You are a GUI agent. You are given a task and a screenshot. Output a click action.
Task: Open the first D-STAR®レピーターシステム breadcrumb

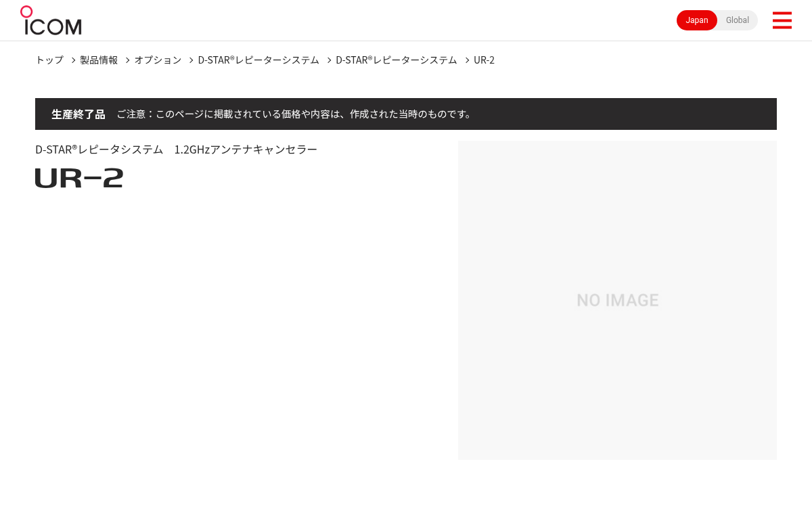coord(258,60)
